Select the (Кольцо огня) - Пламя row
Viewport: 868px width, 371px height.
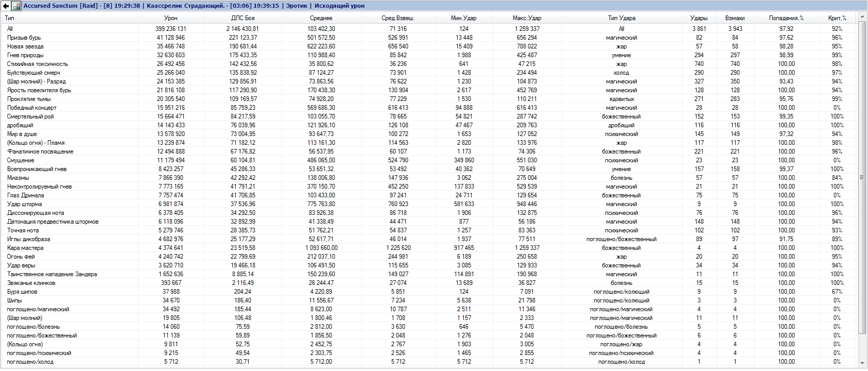click(x=429, y=143)
